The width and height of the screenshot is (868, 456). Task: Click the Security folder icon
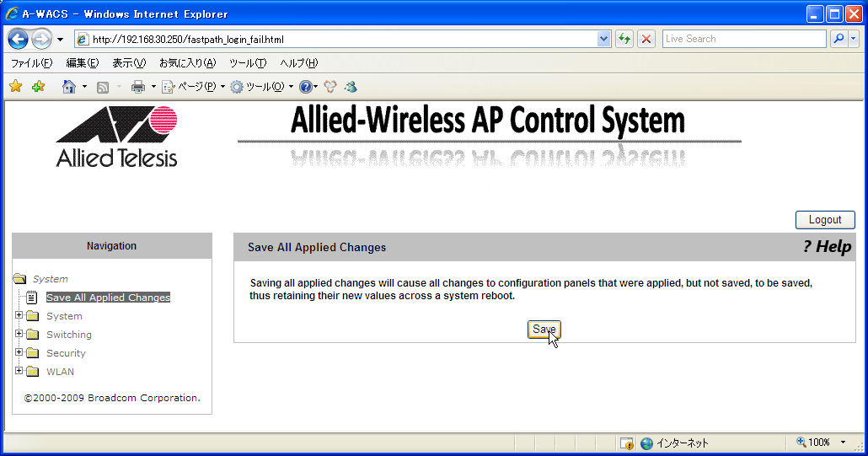click(33, 353)
